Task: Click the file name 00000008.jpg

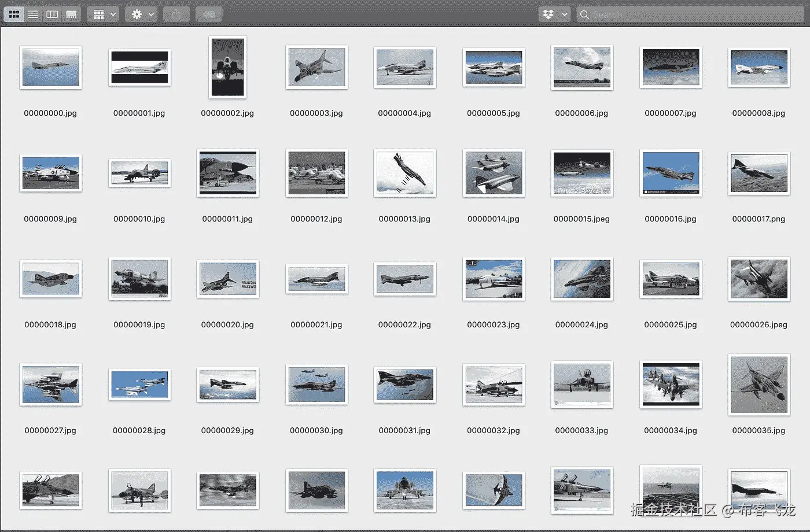Action: point(759,113)
